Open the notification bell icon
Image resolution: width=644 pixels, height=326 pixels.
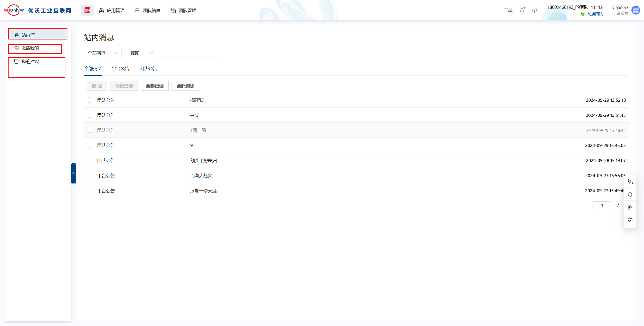522,10
